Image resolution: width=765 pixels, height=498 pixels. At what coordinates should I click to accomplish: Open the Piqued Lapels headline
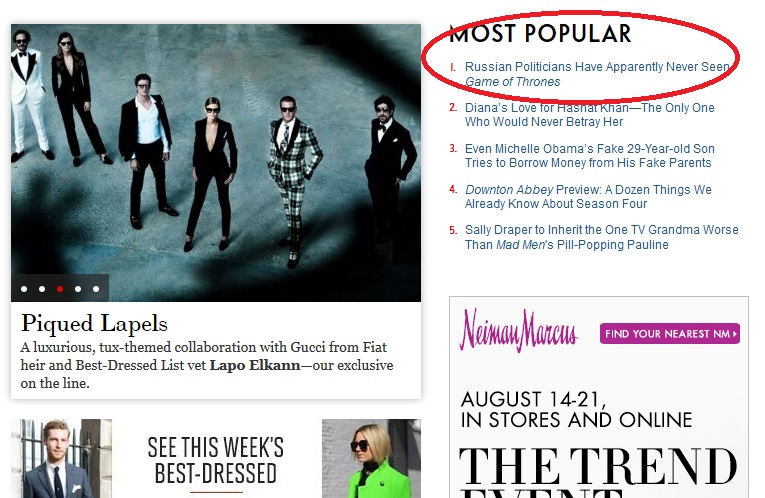94,323
